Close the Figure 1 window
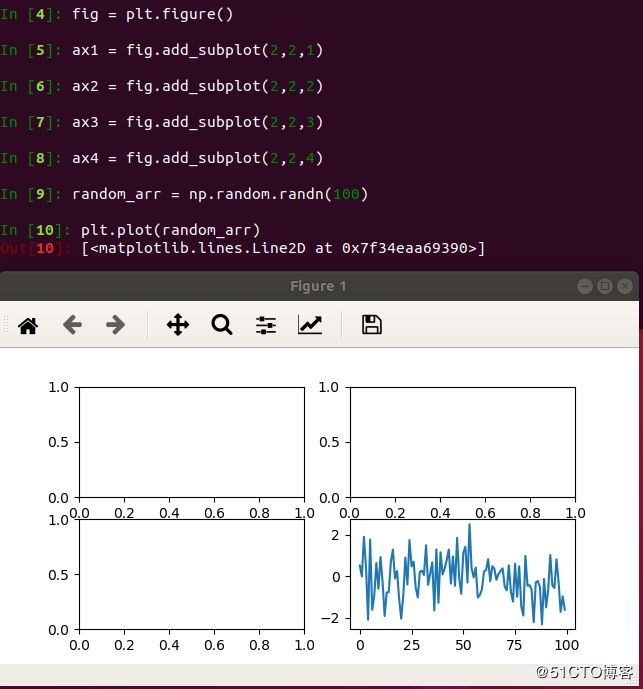Viewport: 643px width, 689px height. (625, 286)
